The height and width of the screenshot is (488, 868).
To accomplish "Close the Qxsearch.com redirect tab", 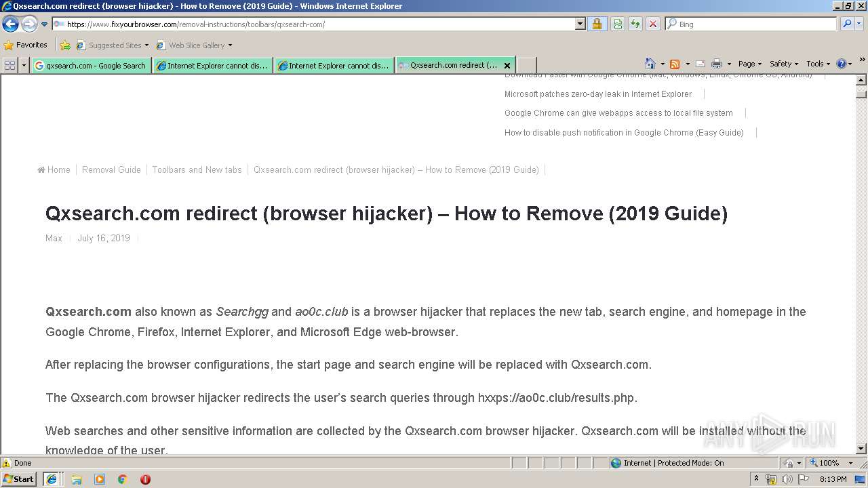I will 507,66.
